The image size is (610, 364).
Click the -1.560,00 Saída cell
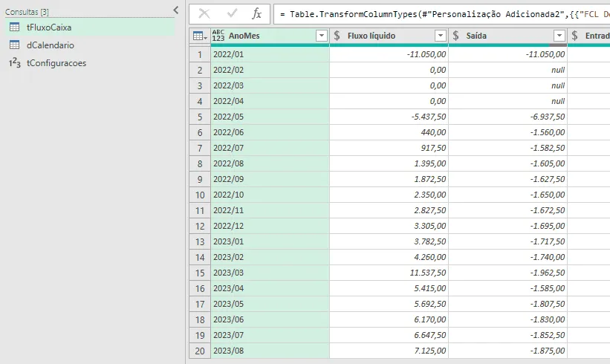507,132
